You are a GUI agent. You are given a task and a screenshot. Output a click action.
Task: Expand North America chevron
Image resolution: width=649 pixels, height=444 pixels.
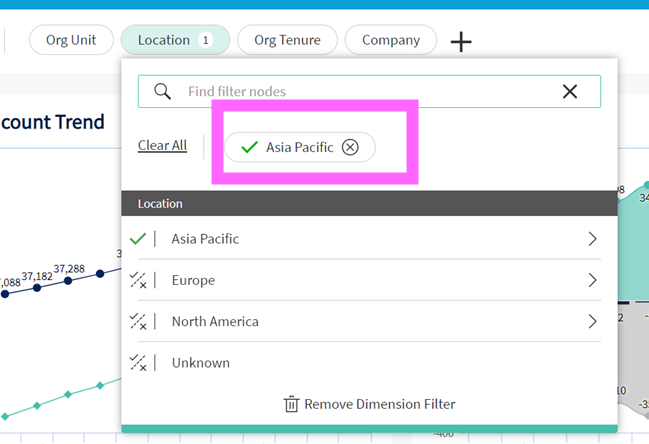coord(592,322)
